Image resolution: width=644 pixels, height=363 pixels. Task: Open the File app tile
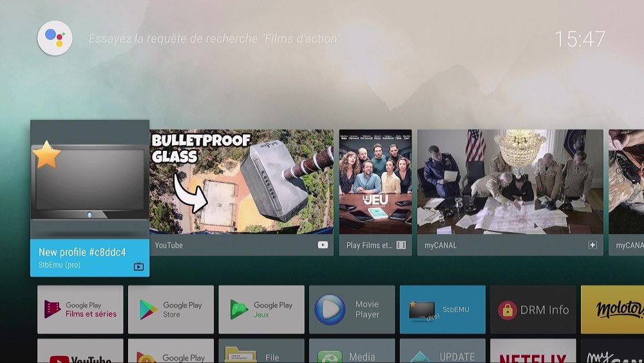click(x=261, y=351)
